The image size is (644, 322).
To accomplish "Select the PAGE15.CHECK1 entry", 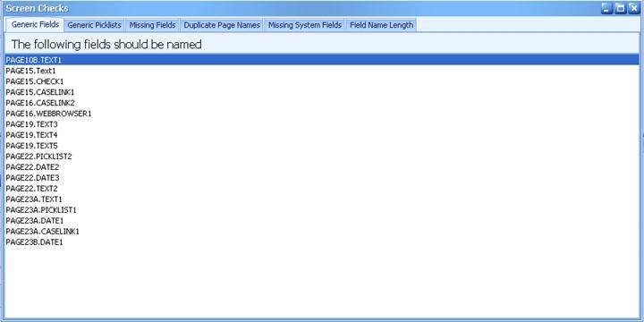I will click(x=322, y=81).
